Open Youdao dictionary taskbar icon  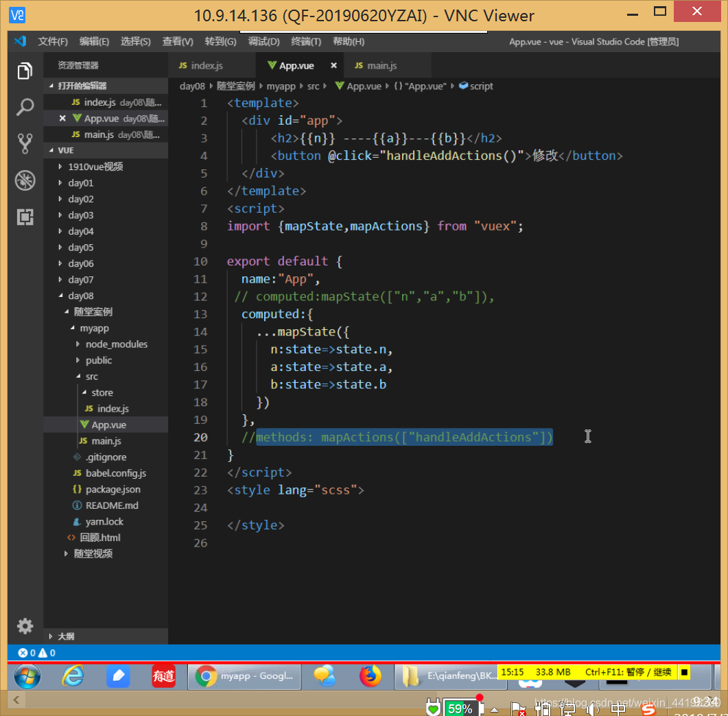(163, 676)
